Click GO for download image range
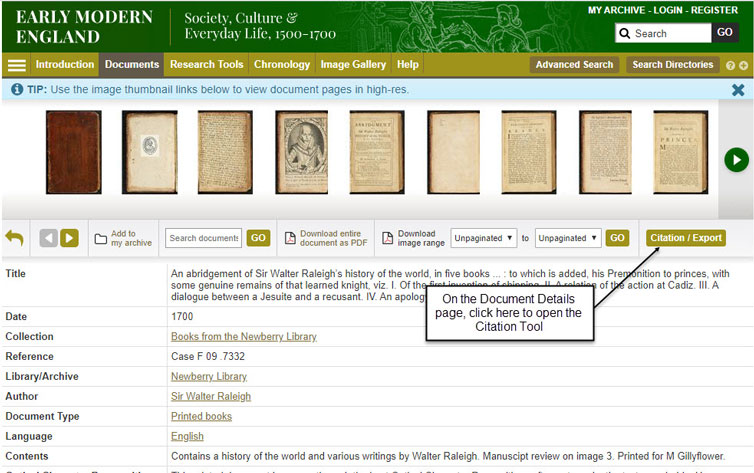The width and height of the screenshot is (754, 473). coord(617,238)
